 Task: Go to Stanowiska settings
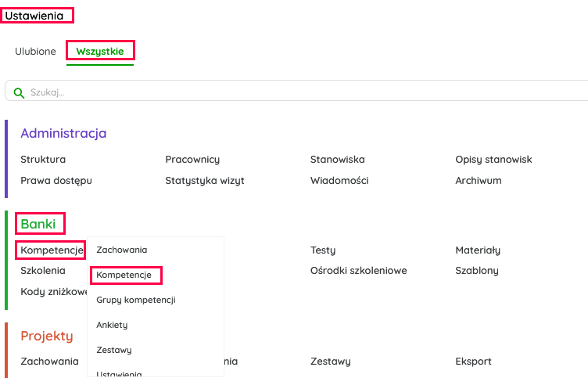pos(337,160)
